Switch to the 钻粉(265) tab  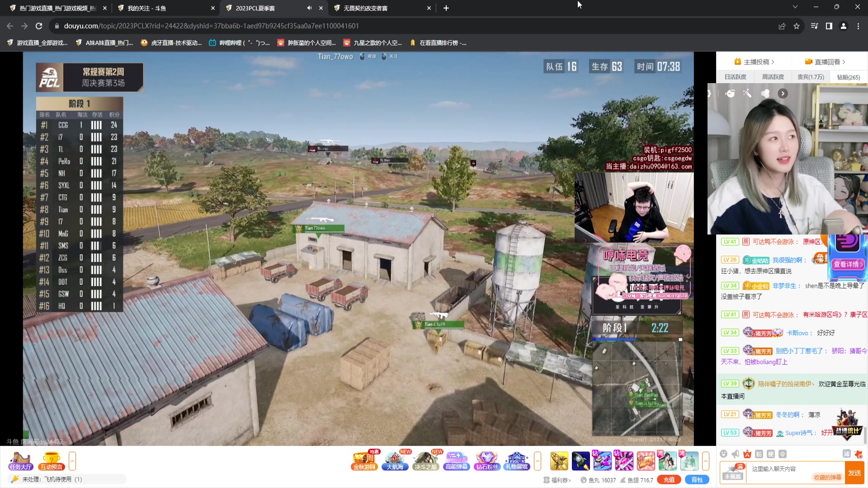tap(849, 77)
